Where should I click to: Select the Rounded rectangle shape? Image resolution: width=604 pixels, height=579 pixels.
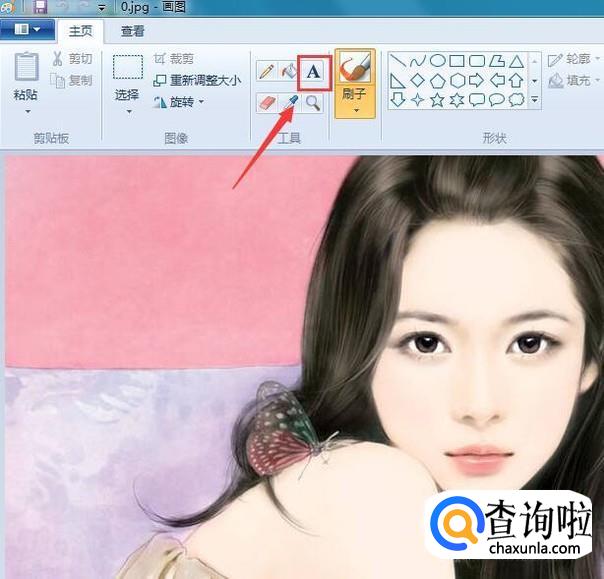point(477,61)
